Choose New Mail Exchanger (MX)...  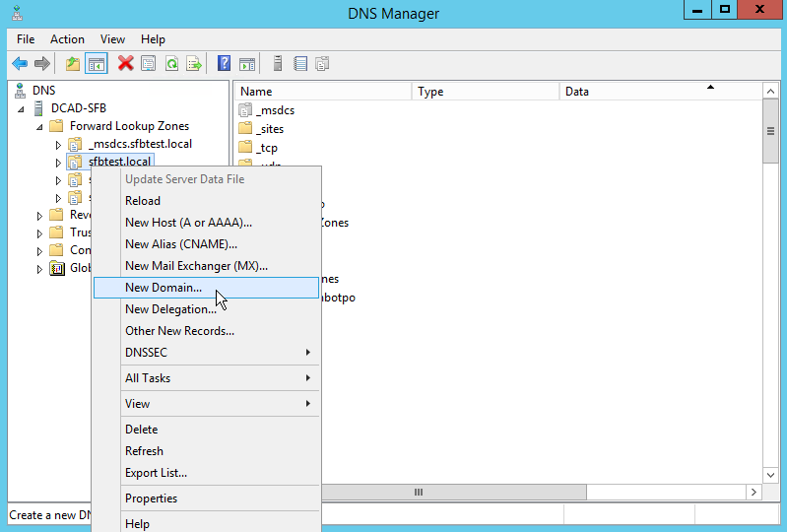click(206, 265)
